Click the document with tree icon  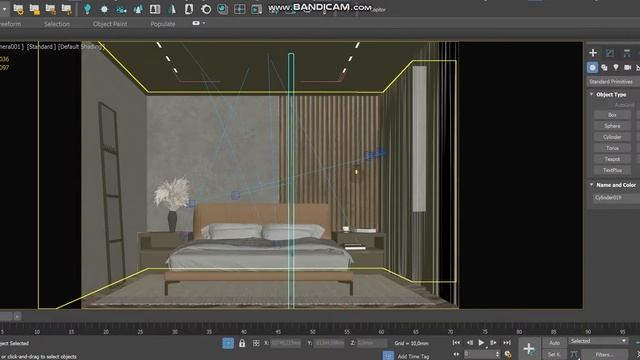click(x=189, y=9)
